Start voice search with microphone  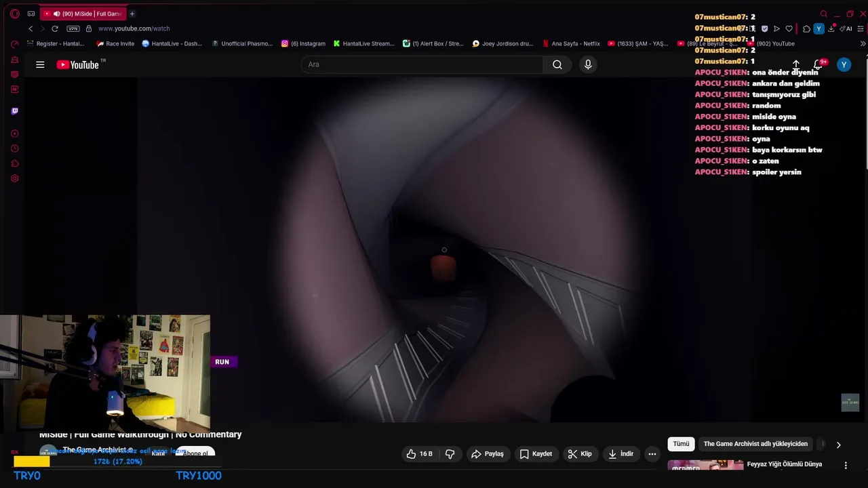point(588,64)
